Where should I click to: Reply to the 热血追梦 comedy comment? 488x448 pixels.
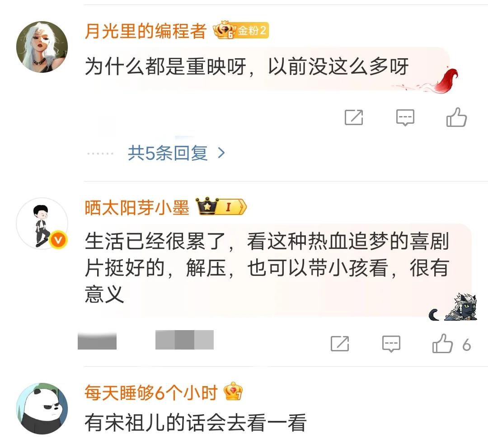pos(391,344)
